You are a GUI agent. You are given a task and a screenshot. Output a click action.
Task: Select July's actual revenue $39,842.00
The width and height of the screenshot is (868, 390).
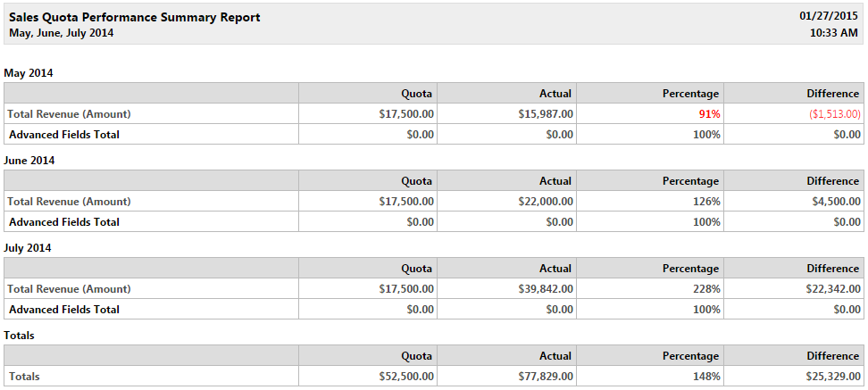tap(546, 289)
